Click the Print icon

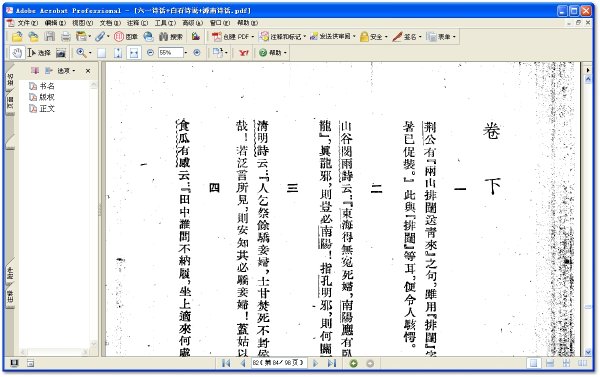pyautogui.click(x=66, y=37)
